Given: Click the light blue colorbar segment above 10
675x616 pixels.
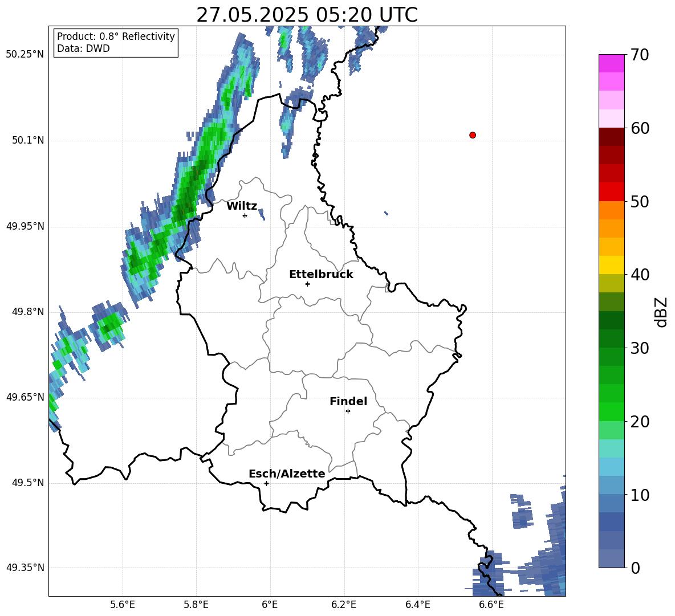Looking at the screenshot, I should (x=611, y=466).
